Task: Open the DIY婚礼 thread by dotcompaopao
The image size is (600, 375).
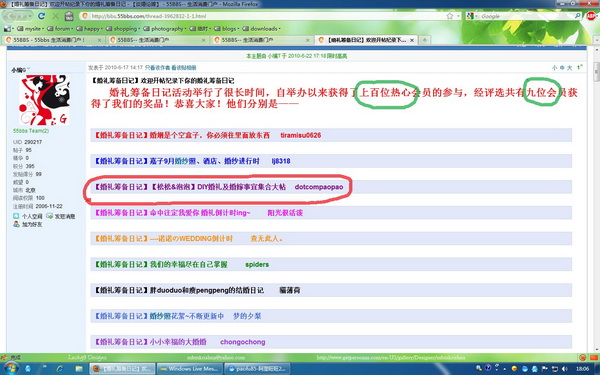Action: pyautogui.click(x=218, y=187)
